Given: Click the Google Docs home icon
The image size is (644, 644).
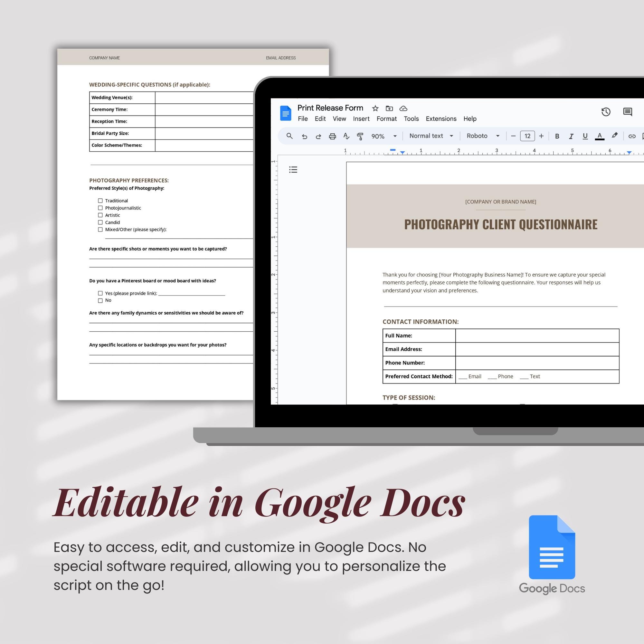Looking at the screenshot, I should pos(285,113).
